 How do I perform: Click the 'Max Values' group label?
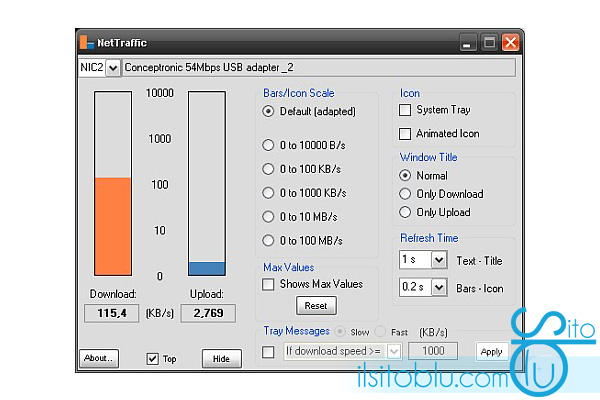click(x=289, y=267)
